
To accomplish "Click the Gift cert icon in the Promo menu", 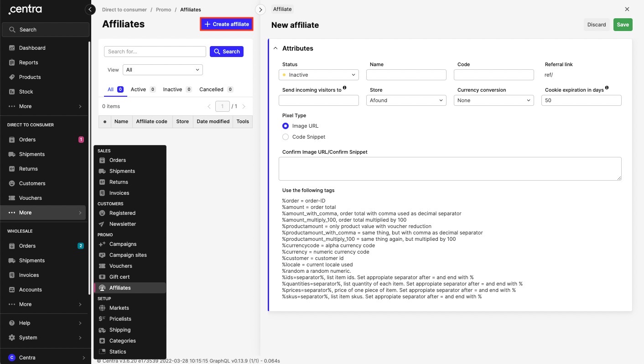I will (x=102, y=277).
